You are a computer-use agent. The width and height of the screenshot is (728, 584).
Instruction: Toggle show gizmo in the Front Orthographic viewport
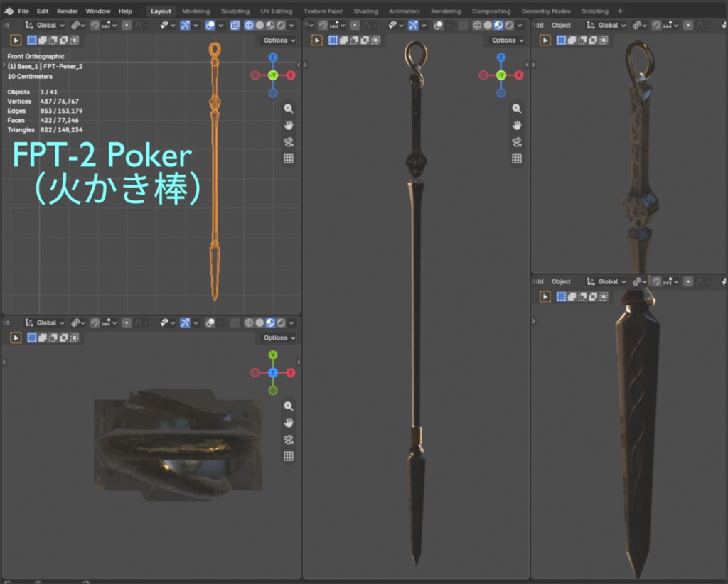(x=185, y=26)
